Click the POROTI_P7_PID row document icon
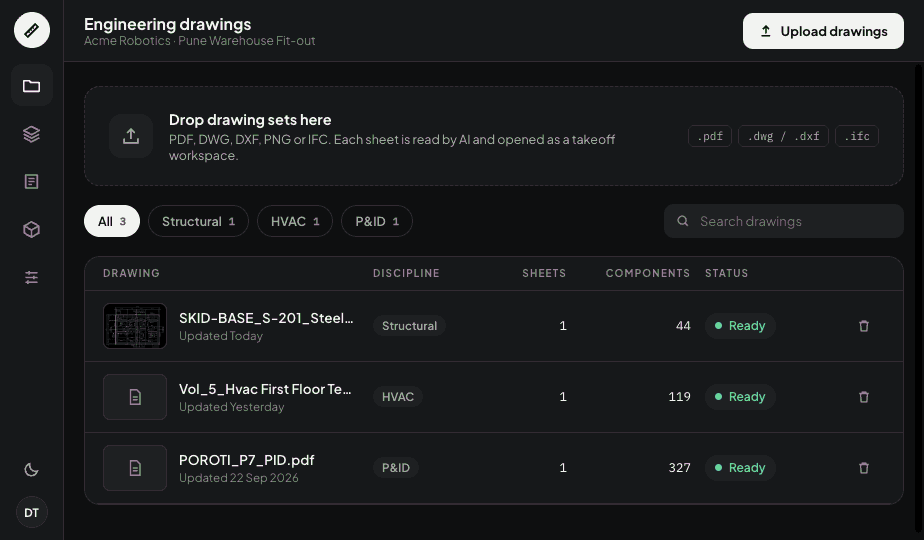This screenshot has width=924, height=540. (x=135, y=468)
